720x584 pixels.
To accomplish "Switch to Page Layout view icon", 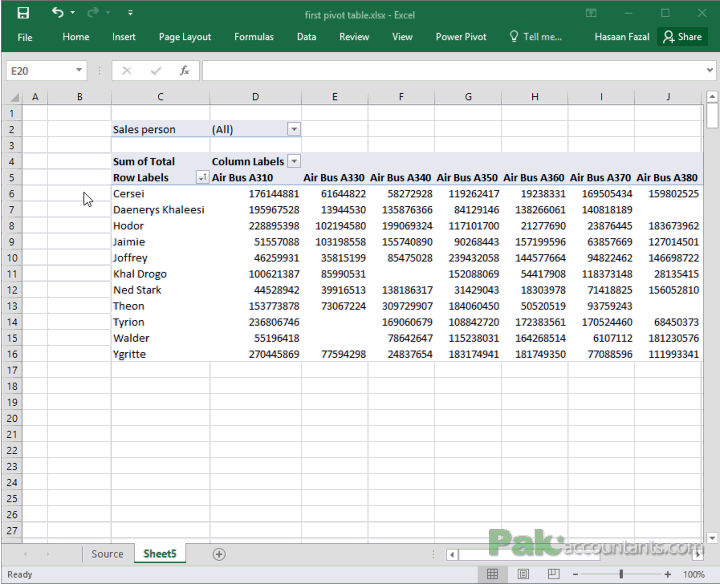I will [x=523, y=574].
